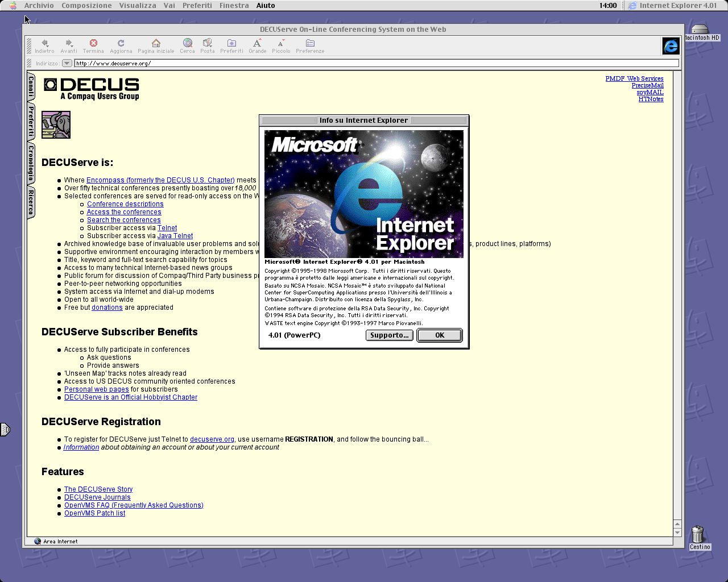728x582 pixels.
Task: Open Conference descriptions link
Action: click(125, 204)
